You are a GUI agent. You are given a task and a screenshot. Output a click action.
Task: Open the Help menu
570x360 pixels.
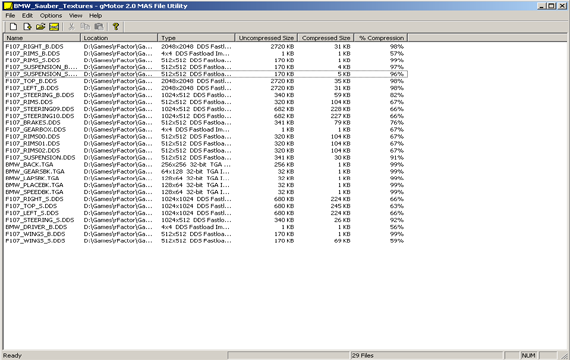pyautogui.click(x=96, y=16)
